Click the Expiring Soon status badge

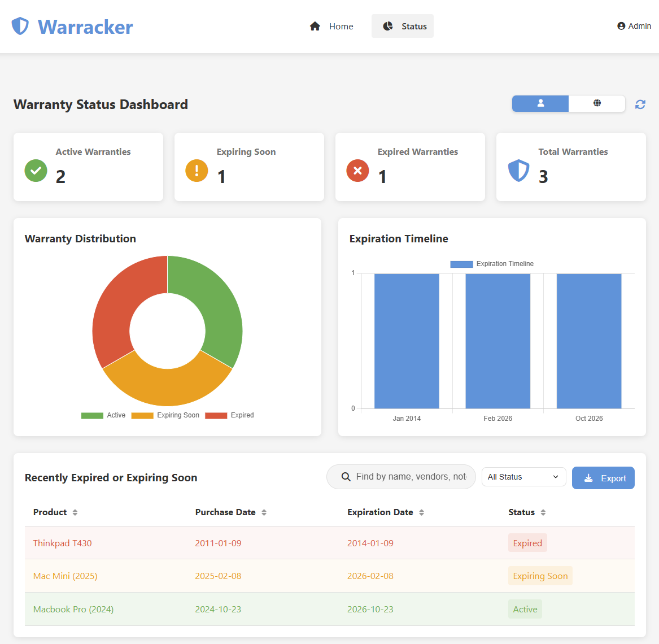(x=540, y=576)
